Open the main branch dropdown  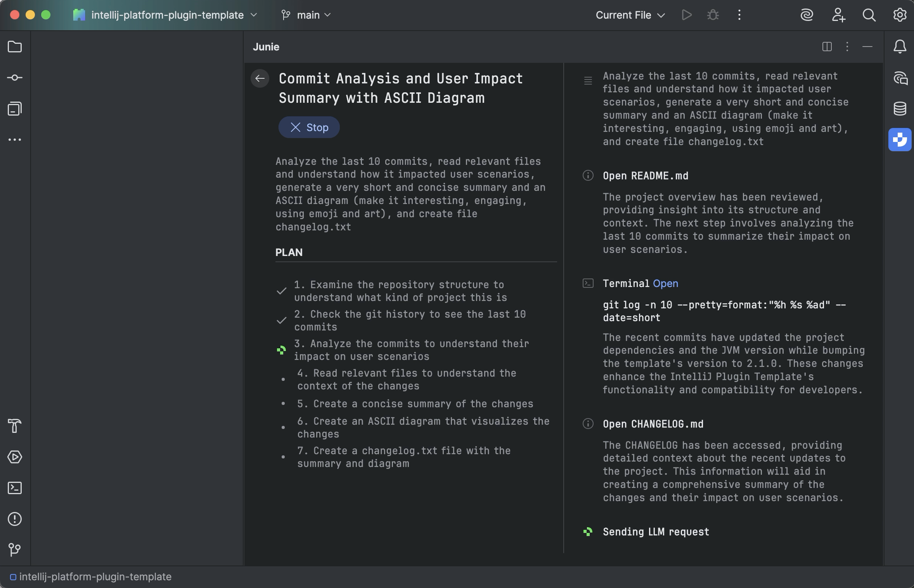(x=327, y=15)
